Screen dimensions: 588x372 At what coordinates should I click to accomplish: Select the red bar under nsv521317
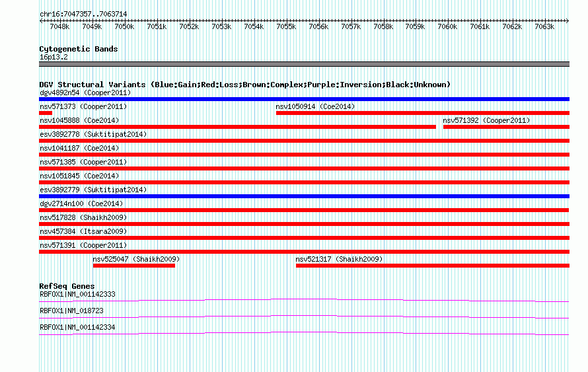433,266
